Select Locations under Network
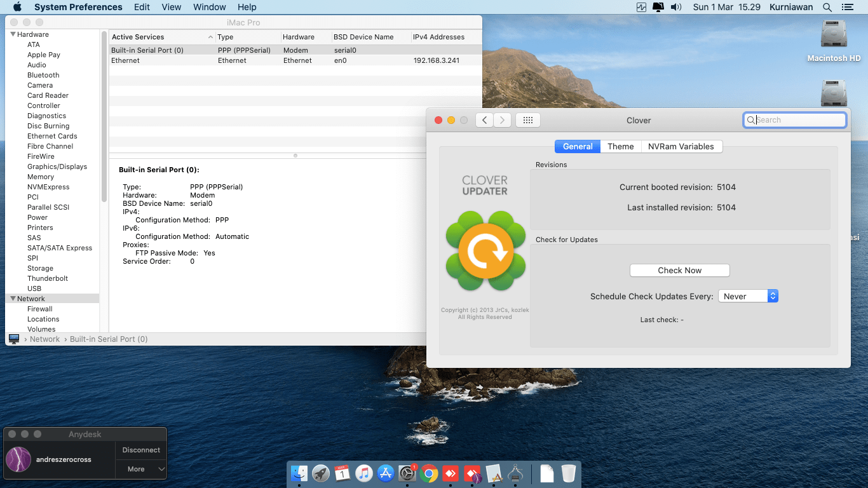The image size is (868, 488). 43,319
